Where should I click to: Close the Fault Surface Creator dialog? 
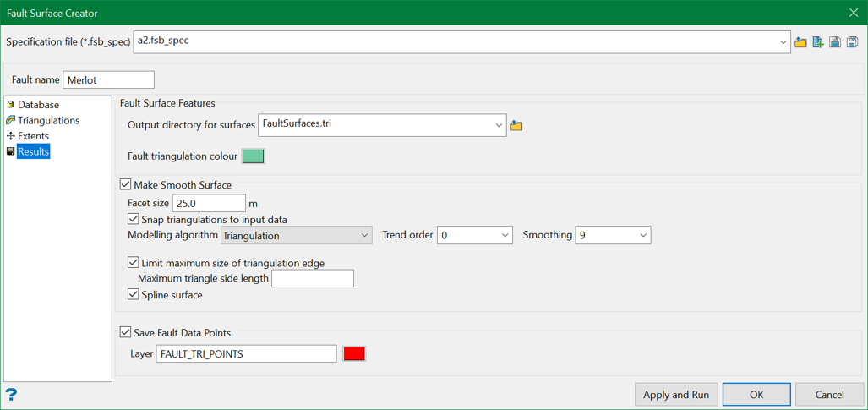pos(853,12)
